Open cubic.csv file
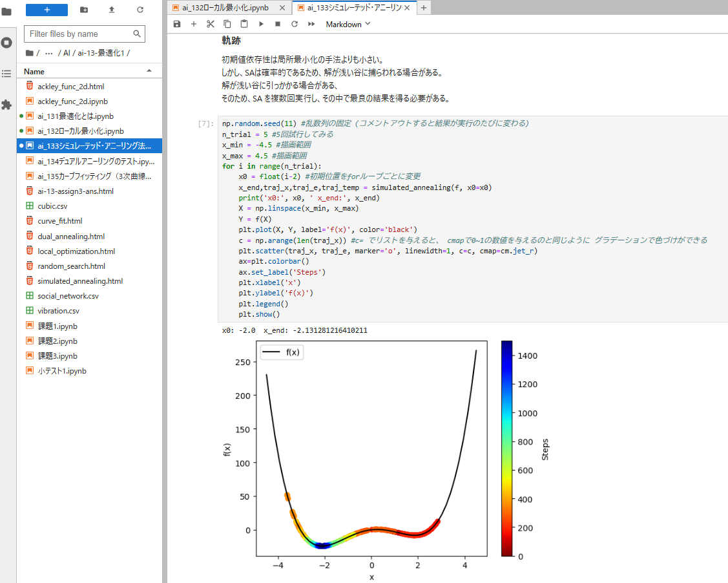 pyautogui.click(x=90, y=206)
